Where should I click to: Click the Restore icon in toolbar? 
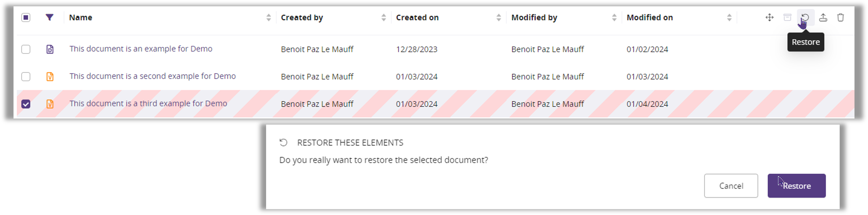point(805,17)
